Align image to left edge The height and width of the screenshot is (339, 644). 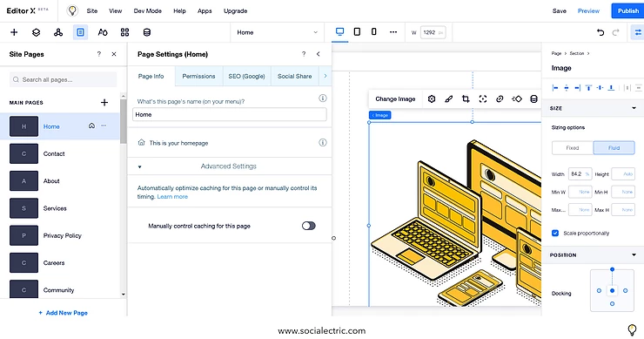(x=555, y=88)
